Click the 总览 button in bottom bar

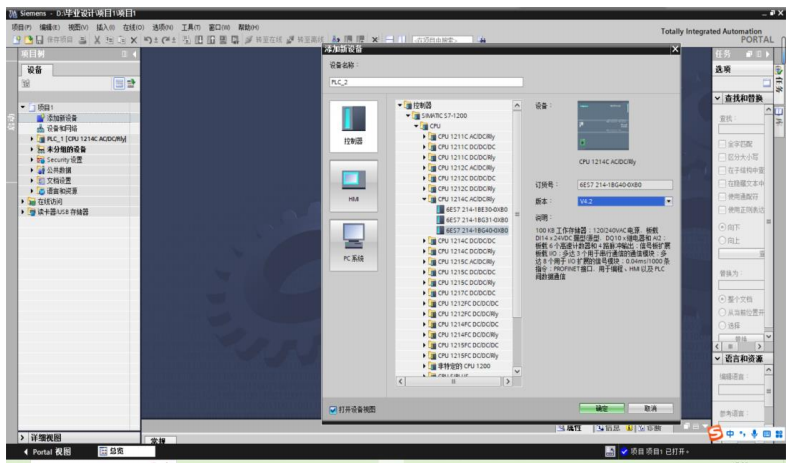(126, 451)
